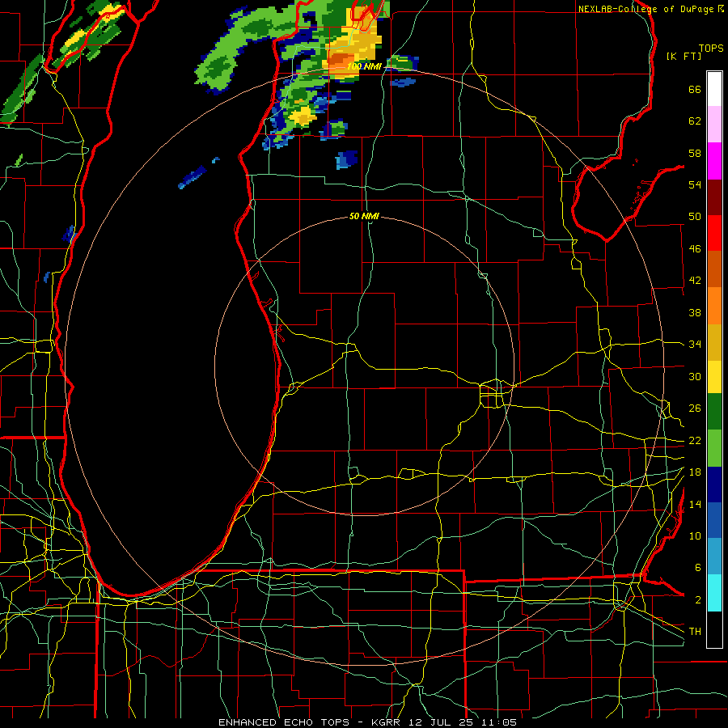Click the "22" legend value

point(695,440)
